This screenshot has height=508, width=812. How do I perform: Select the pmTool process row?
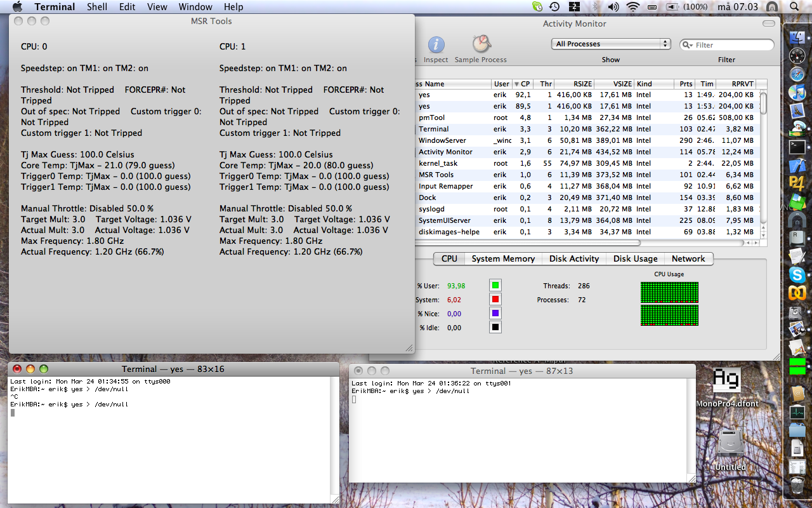[x=586, y=117]
